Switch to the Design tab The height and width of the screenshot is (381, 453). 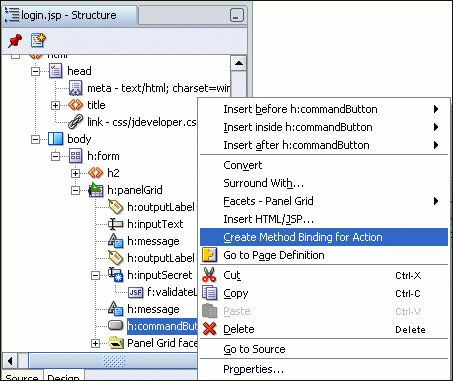coord(63,377)
